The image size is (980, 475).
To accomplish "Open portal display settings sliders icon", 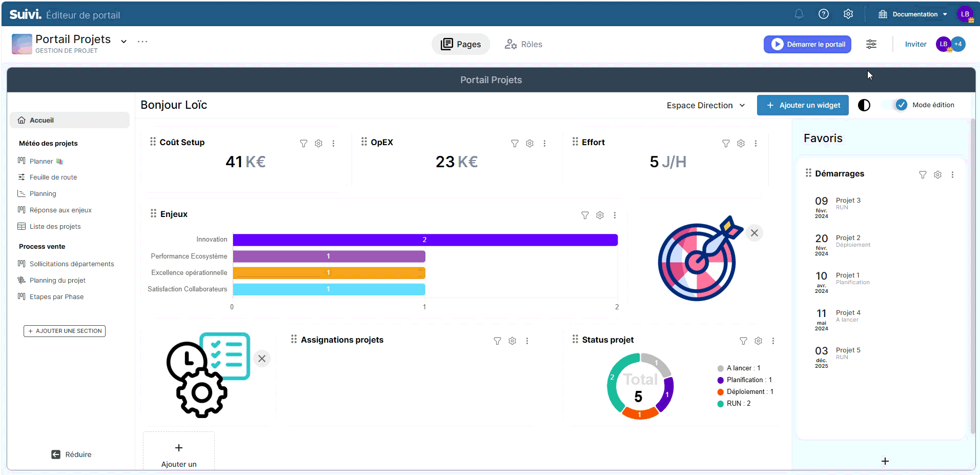I will pyautogui.click(x=871, y=45).
